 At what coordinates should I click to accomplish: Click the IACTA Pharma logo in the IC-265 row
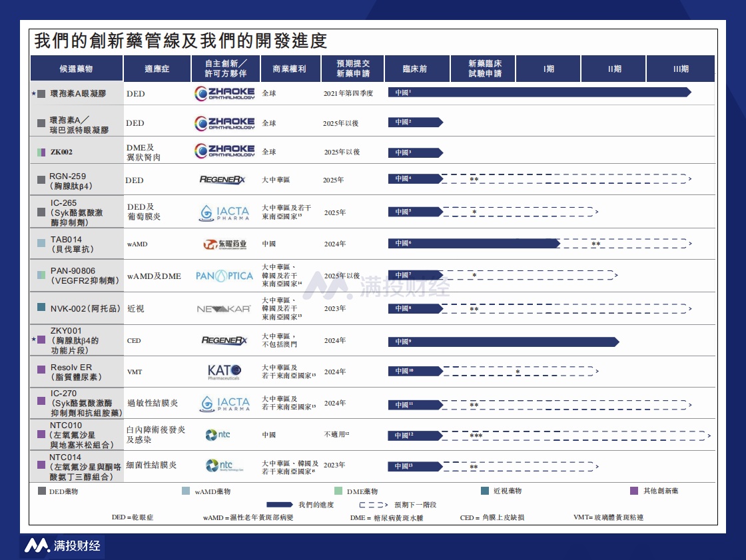[224, 212]
